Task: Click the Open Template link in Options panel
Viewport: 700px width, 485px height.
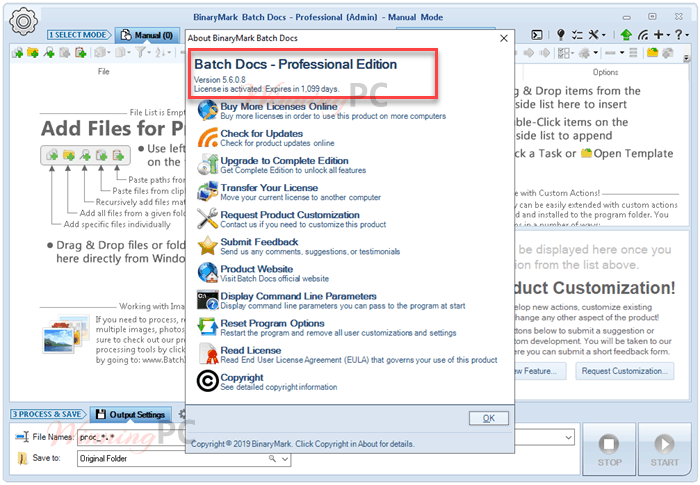Action: coord(627,153)
